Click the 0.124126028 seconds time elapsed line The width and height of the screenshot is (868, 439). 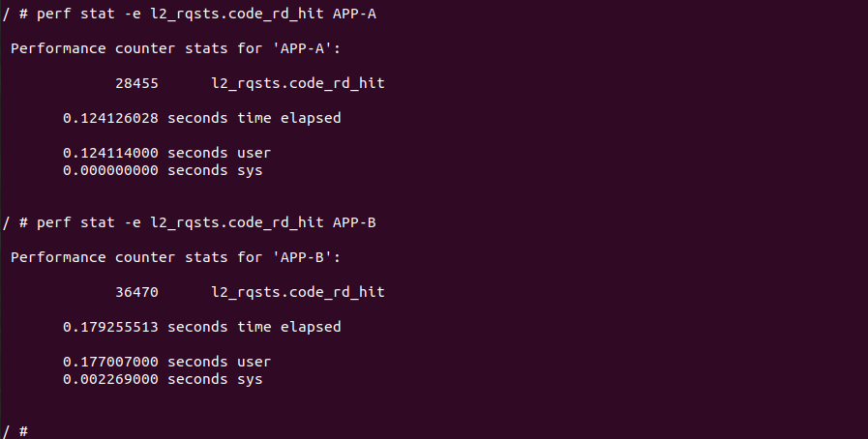coord(201,118)
